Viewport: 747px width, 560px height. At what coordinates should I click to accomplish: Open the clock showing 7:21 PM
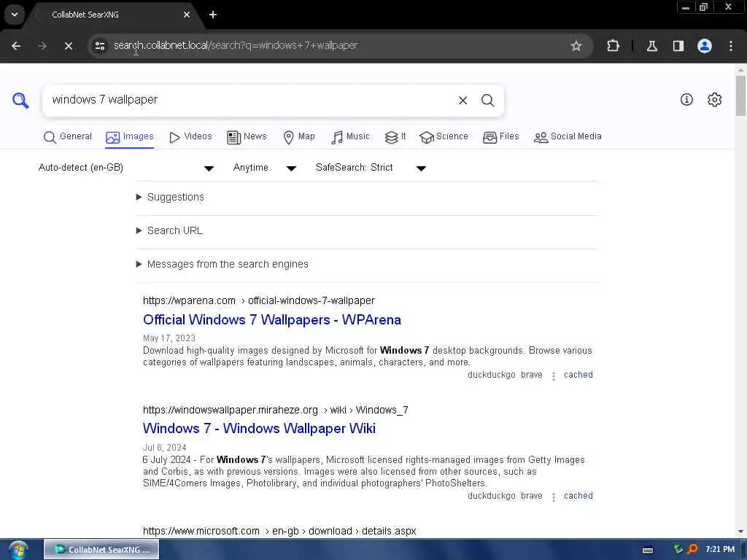pos(720,550)
